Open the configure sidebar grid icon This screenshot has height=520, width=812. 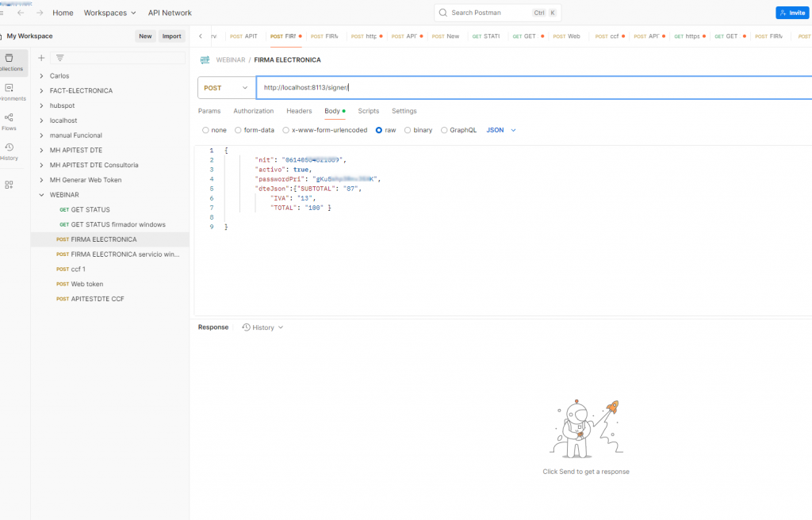9,185
